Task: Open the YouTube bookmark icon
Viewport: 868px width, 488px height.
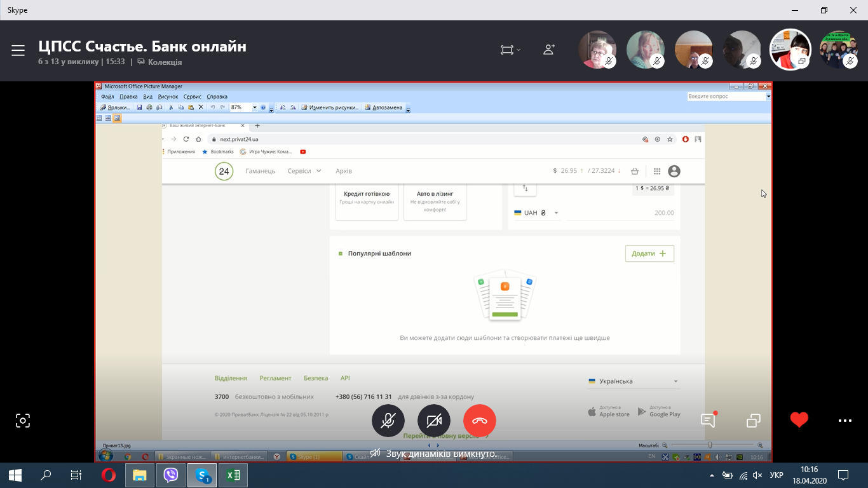Action: [x=303, y=152]
